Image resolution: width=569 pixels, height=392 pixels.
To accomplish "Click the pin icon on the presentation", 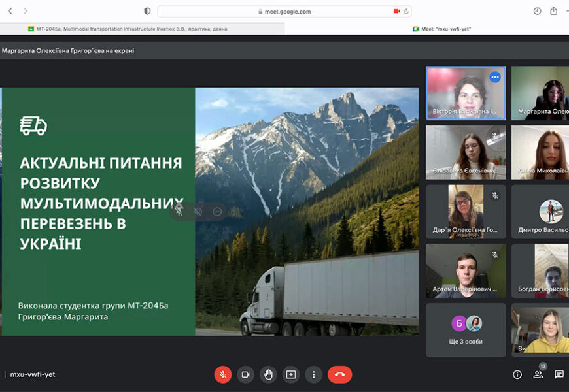I will [x=179, y=211].
